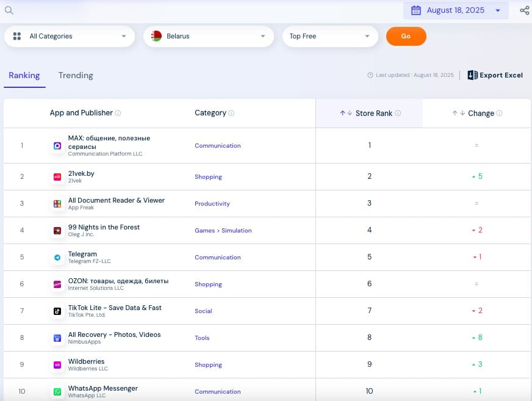Click the TikTok Pte. Ltd. publisher name
This screenshot has height=401, width=532.
[87, 315]
